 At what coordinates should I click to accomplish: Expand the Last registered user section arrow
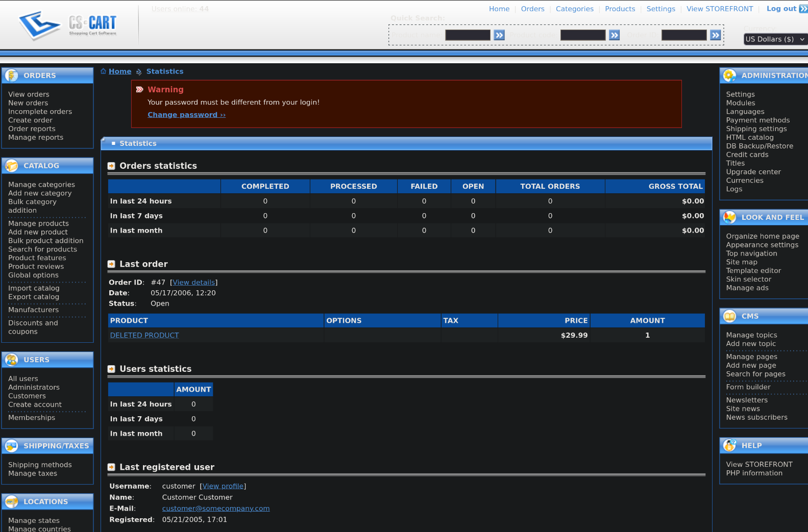[x=111, y=467]
